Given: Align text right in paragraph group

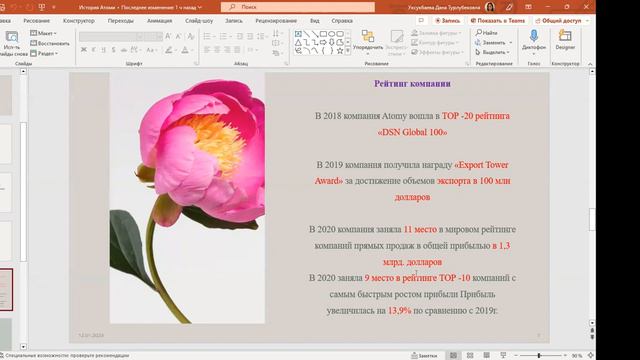Looking at the screenshot, I should [x=227, y=50].
